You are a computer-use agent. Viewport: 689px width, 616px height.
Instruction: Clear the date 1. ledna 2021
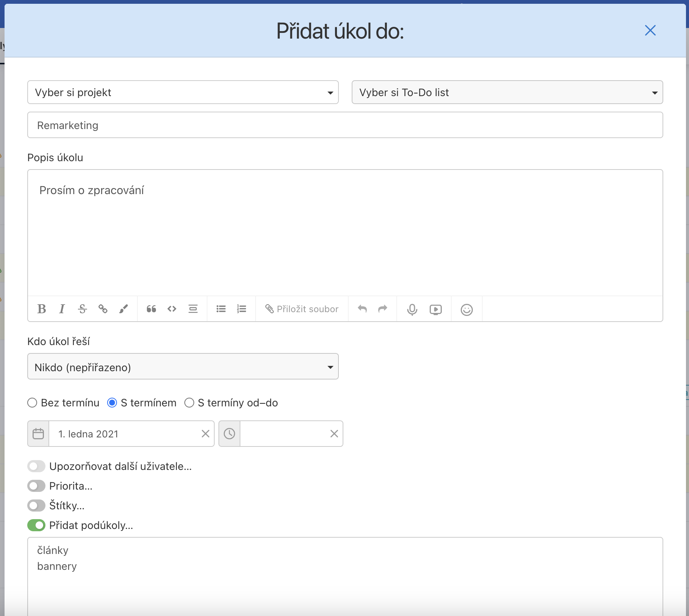tap(206, 434)
